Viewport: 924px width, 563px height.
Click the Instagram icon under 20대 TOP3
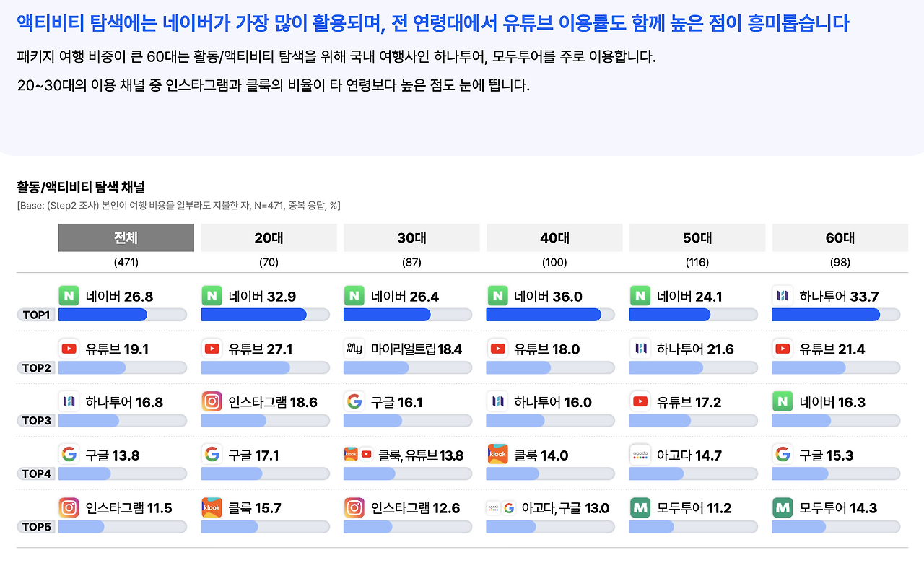(x=211, y=401)
